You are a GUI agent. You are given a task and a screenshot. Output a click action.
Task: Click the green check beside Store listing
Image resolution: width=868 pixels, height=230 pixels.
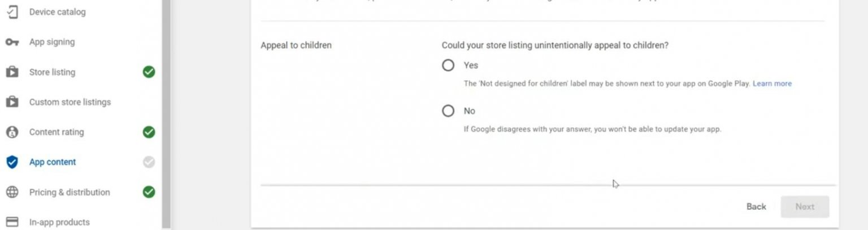pyautogui.click(x=149, y=72)
